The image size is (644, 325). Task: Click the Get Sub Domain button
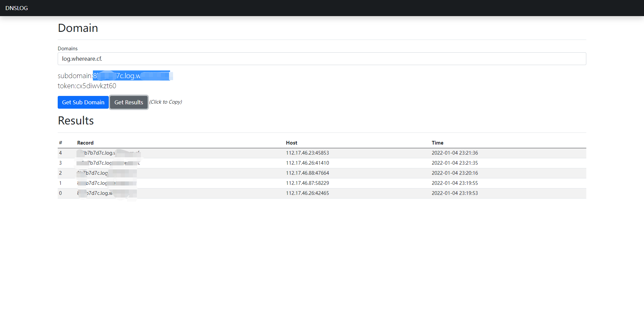coord(83,102)
